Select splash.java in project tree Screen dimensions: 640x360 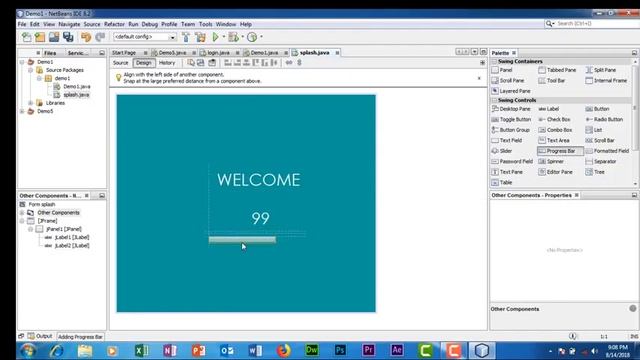pyautogui.click(x=76, y=95)
